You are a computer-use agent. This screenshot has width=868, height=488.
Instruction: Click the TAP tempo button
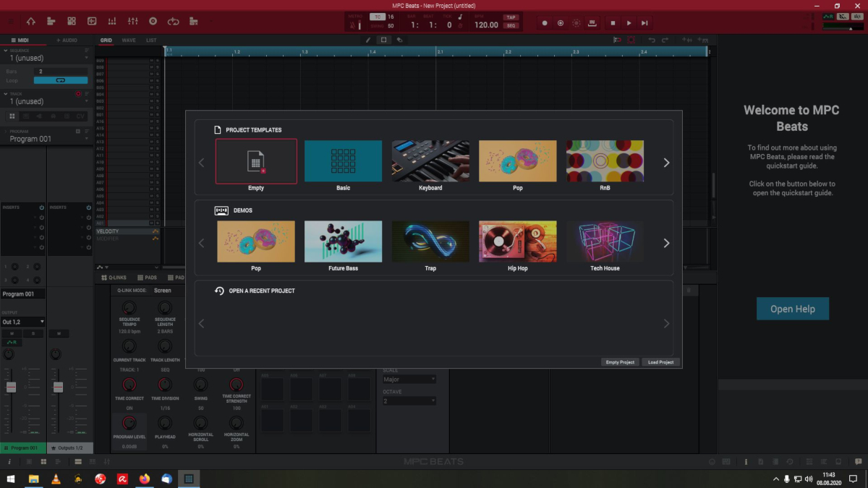(x=511, y=17)
